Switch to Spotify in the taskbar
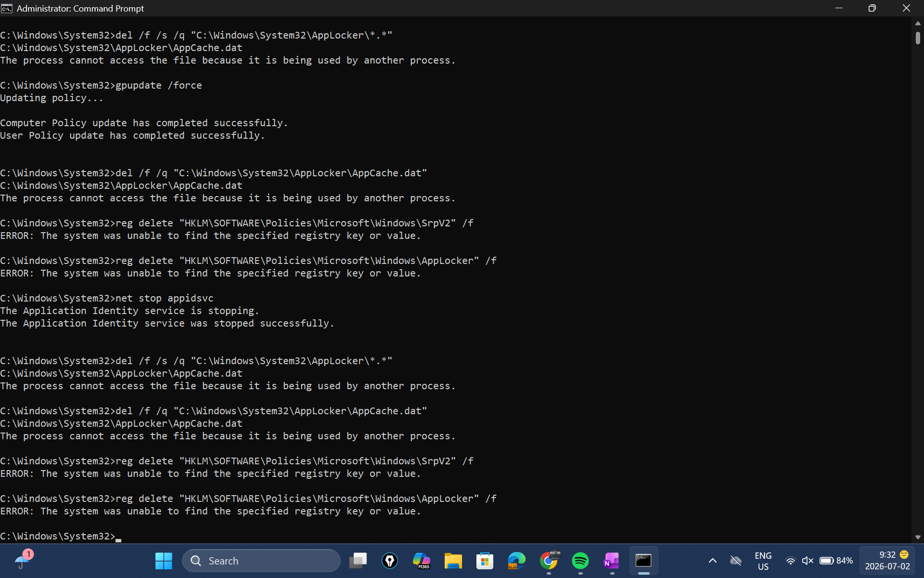 [580, 561]
